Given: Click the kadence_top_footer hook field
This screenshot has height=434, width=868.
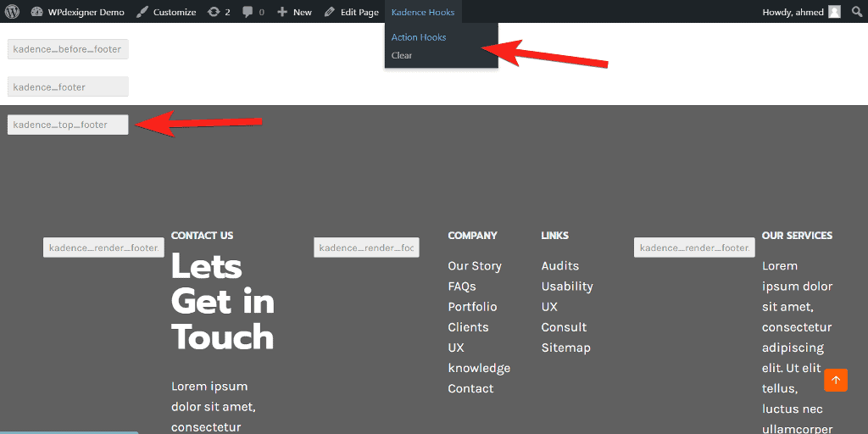Looking at the screenshot, I should pyautogui.click(x=68, y=125).
